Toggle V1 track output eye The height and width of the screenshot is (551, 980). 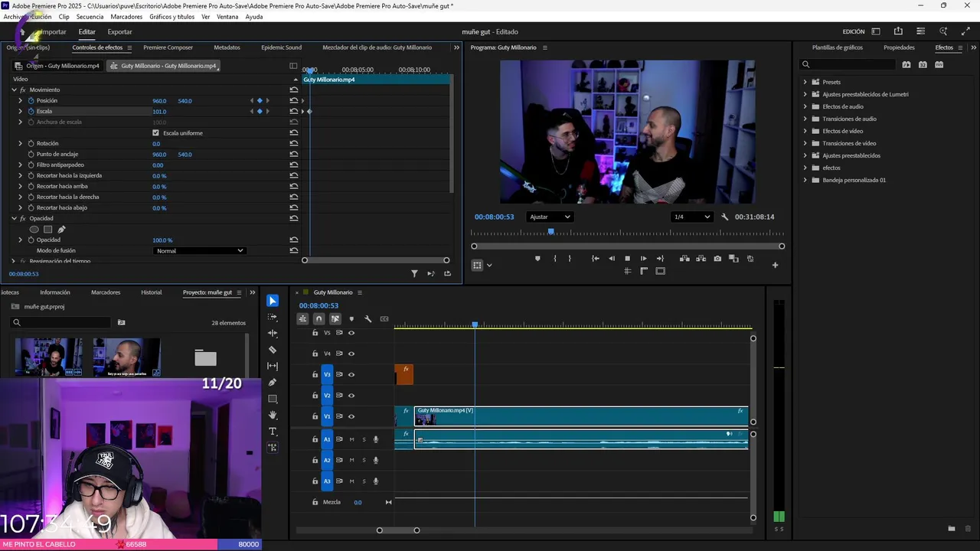pyautogui.click(x=351, y=416)
